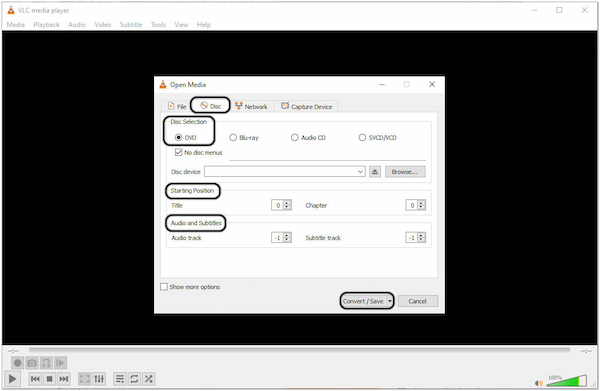Click frame by frame icon
600x391 pixels.
click(x=60, y=363)
